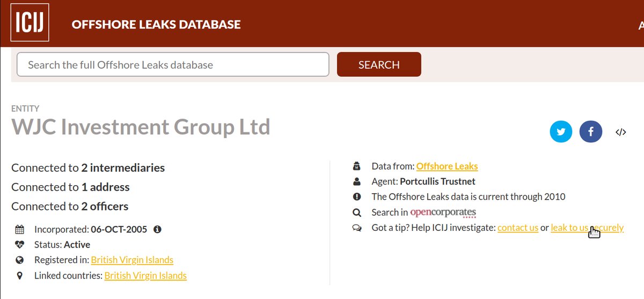Follow the opencorporates search link
644x299 pixels.
tap(443, 212)
